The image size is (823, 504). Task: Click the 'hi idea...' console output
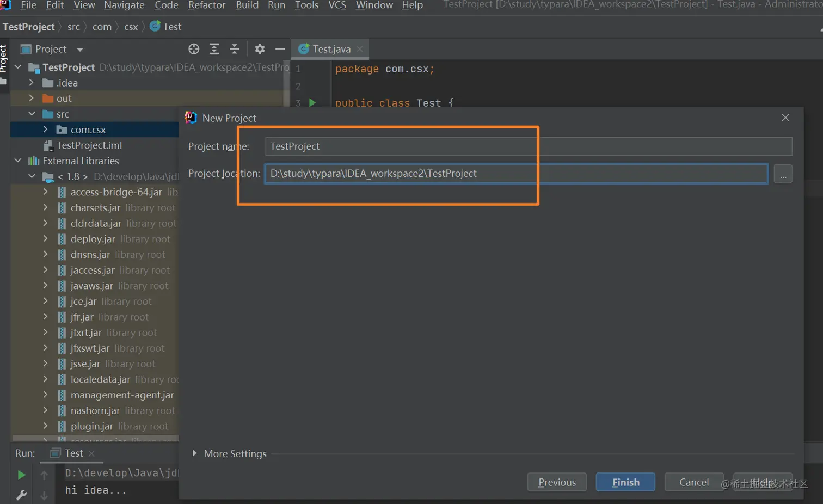point(96,490)
